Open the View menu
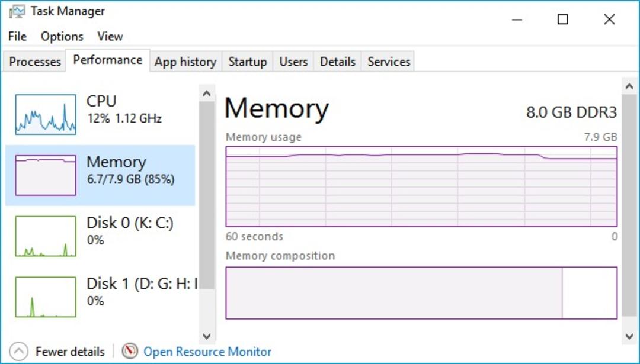Image resolution: width=640 pixels, height=364 pixels. pos(110,36)
